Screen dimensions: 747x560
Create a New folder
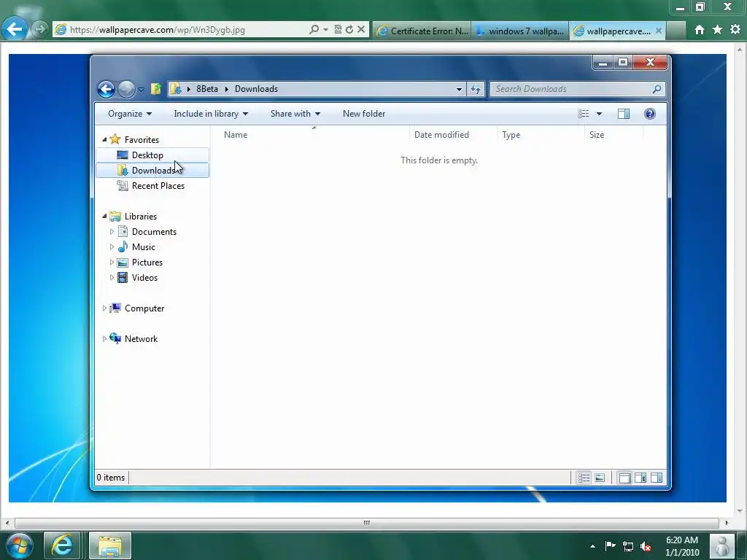tap(364, 114)
